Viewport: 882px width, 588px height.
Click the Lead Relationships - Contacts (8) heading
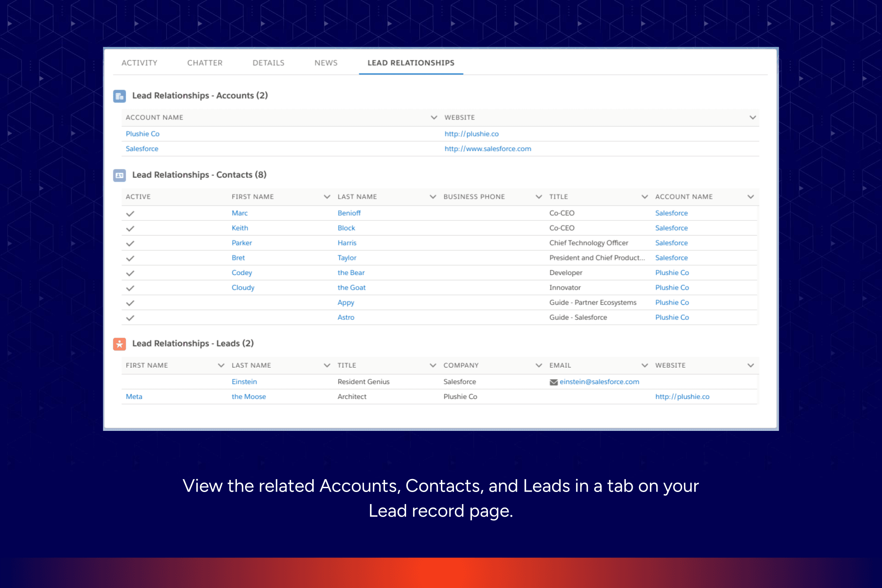click(199, 175)
